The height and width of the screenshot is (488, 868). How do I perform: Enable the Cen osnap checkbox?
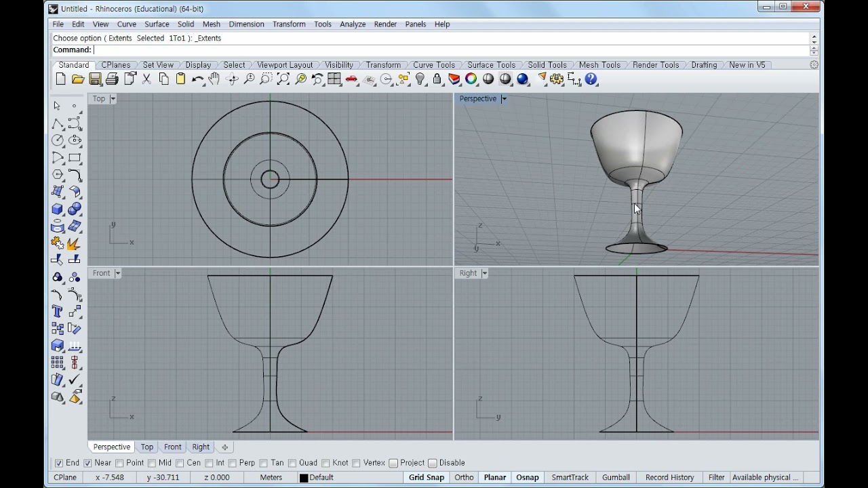(x=180, y=463)
